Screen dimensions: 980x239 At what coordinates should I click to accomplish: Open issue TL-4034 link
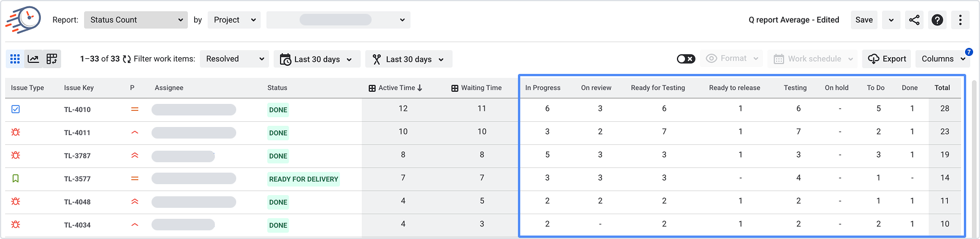point(77,225)
